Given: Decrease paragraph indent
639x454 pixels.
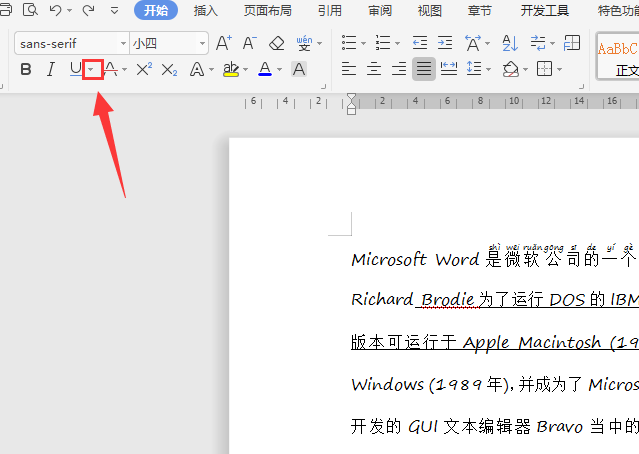Looking at the screenshot, I should 420,42.
